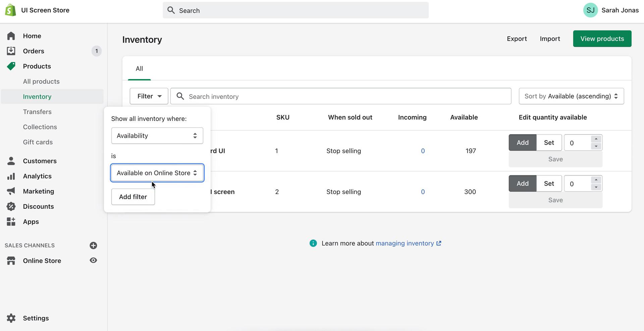Click the Shopify bag logo

pyautogui.click(x=10, y=10)
